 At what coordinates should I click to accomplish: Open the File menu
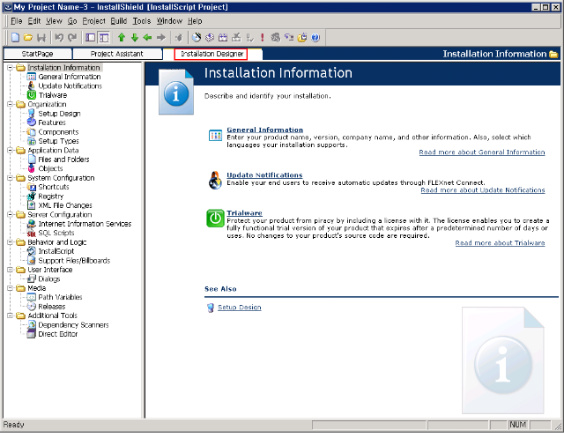click(x=16, y=21)
